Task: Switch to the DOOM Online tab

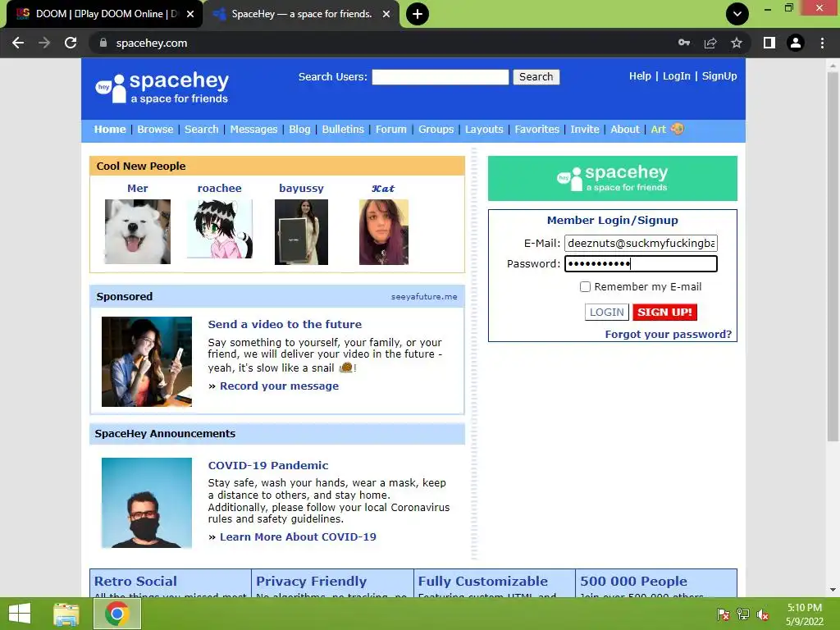Action: click(104, 14)
